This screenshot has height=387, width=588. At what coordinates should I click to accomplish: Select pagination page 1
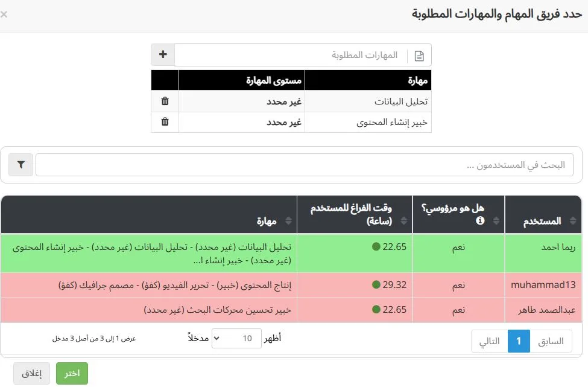(519, 341)
